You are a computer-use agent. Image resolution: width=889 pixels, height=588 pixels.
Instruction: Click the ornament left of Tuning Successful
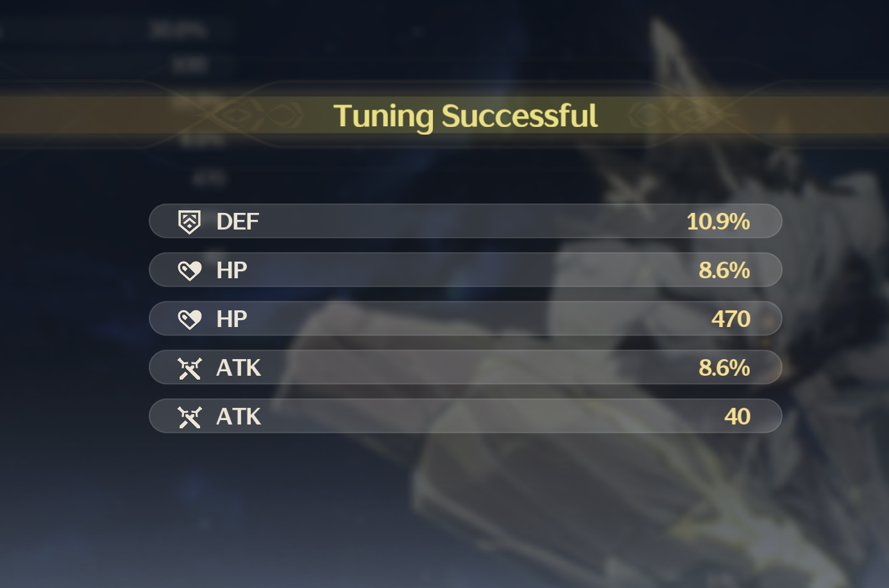pyautogui.click(x=257, y=116)
